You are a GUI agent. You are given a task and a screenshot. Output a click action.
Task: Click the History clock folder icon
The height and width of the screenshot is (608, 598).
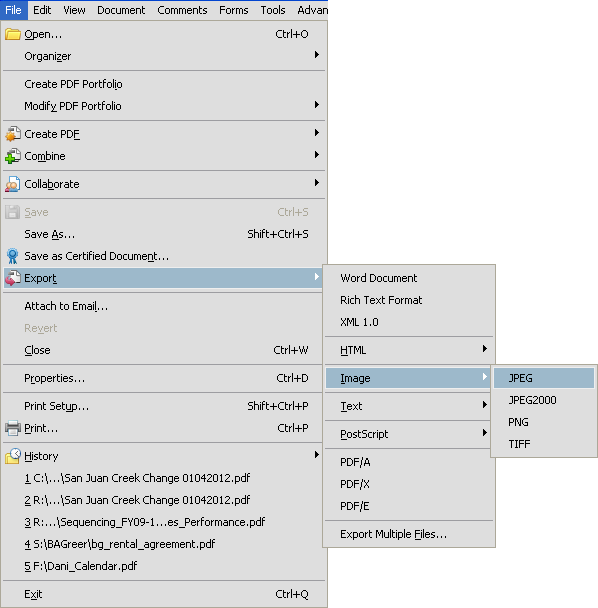tap(13, 456)
